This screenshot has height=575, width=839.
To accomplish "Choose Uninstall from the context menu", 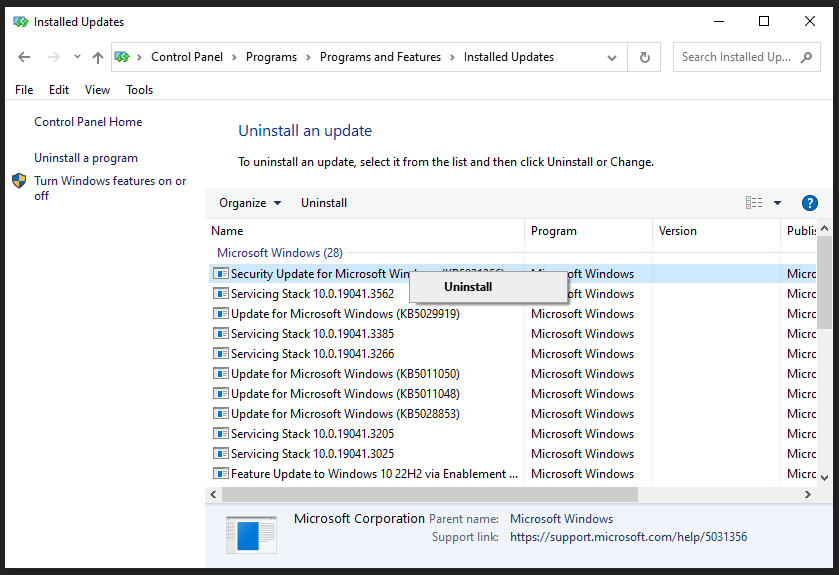I will click(x=468, y=287).
